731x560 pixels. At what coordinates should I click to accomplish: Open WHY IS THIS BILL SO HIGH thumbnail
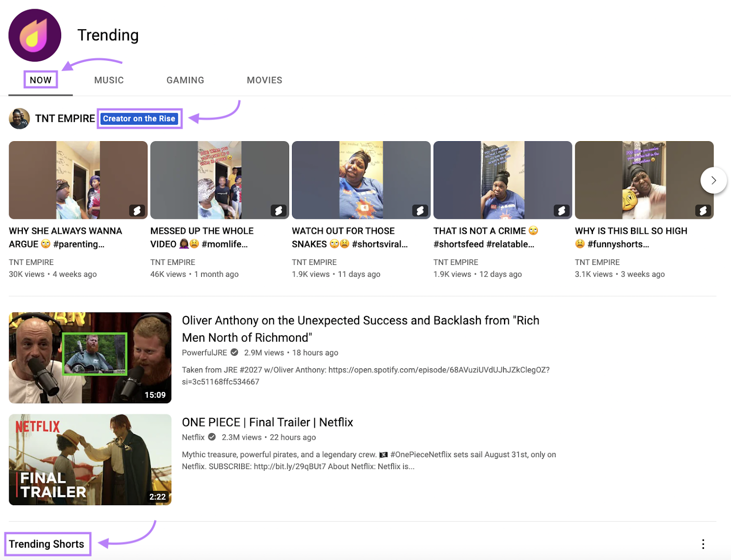coord(644,180)
